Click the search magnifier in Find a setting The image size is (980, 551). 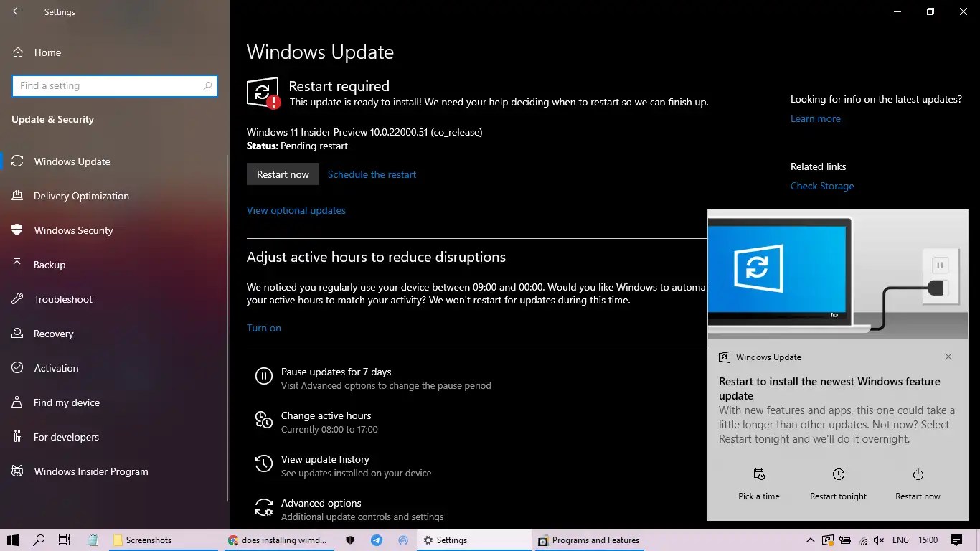coord(207,86)
